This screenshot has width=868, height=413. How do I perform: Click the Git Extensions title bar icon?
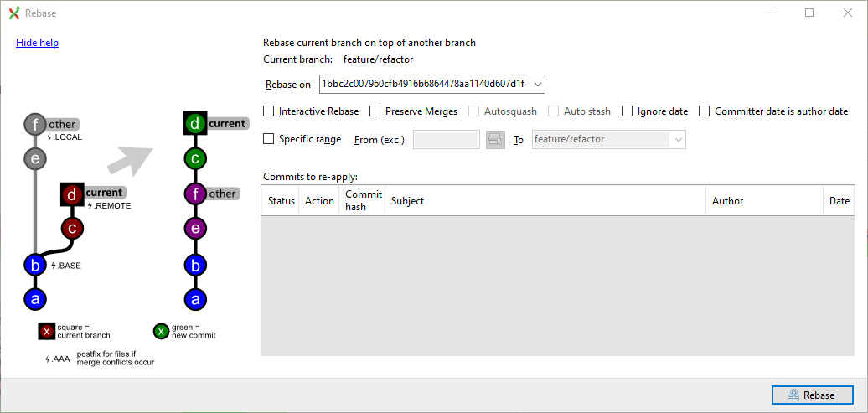coord(14,13)
